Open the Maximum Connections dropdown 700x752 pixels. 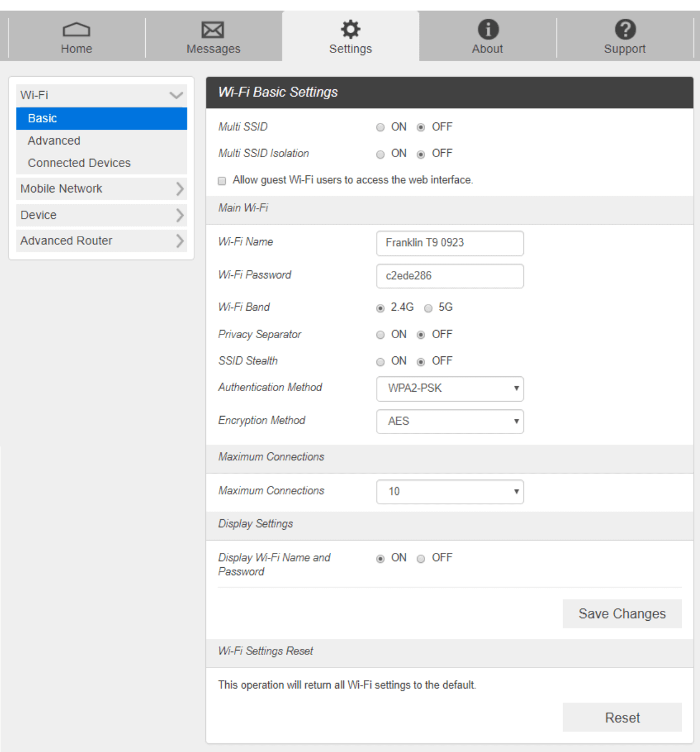449,492
